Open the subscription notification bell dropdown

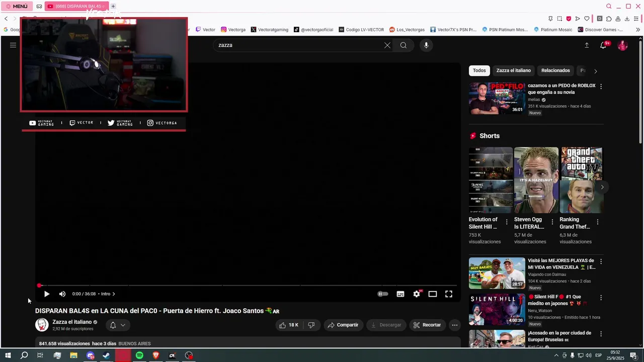click(x=118, y=325)
